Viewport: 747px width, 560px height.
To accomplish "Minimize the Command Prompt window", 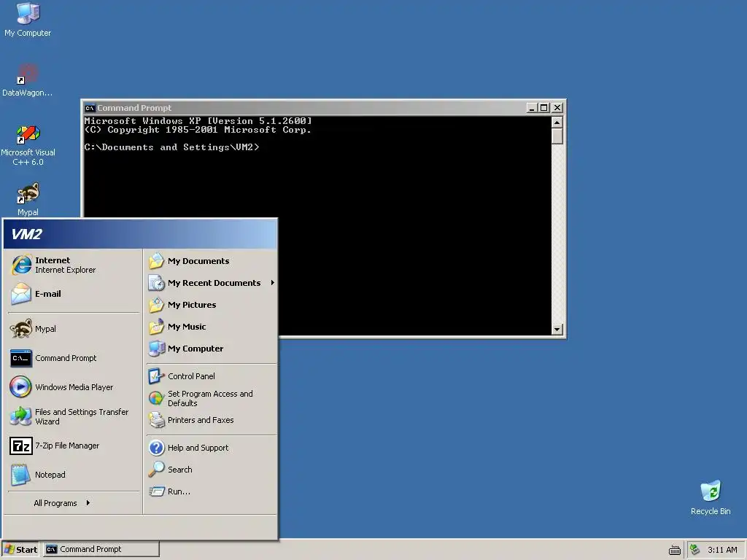I will (x=532, y=108).
